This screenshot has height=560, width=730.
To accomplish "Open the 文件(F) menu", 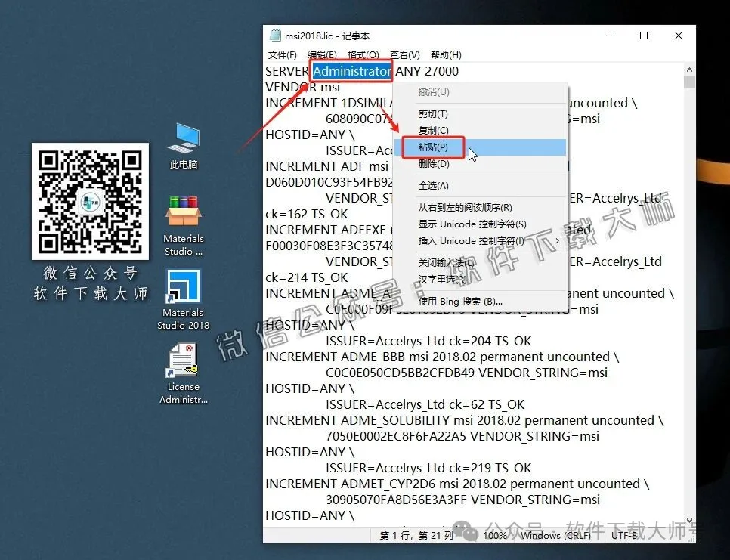I will point(282,54).
